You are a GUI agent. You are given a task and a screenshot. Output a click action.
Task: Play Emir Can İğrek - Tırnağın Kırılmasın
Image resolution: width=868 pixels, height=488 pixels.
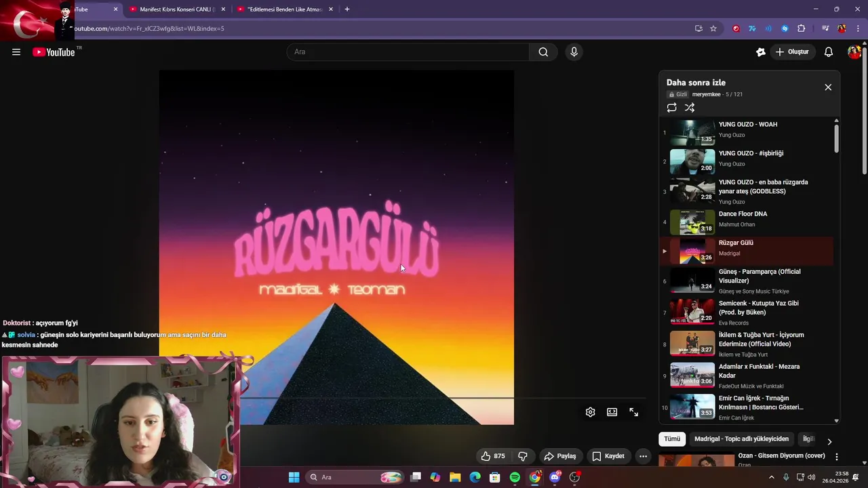coord(746,407)
